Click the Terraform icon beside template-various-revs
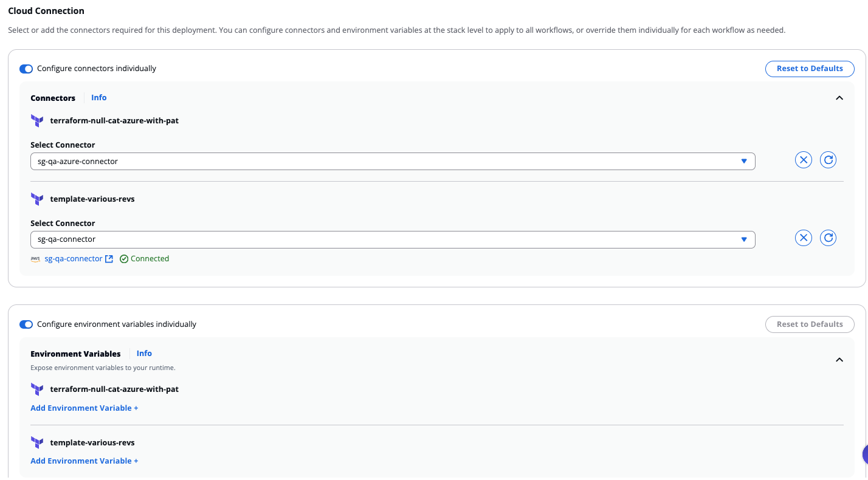 (37, 199)
